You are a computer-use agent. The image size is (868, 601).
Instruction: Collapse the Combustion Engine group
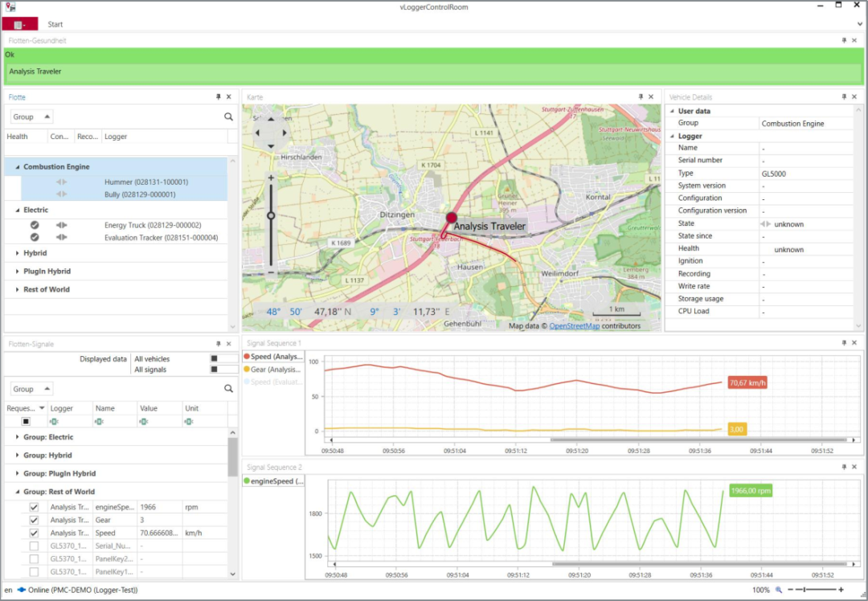17,166
